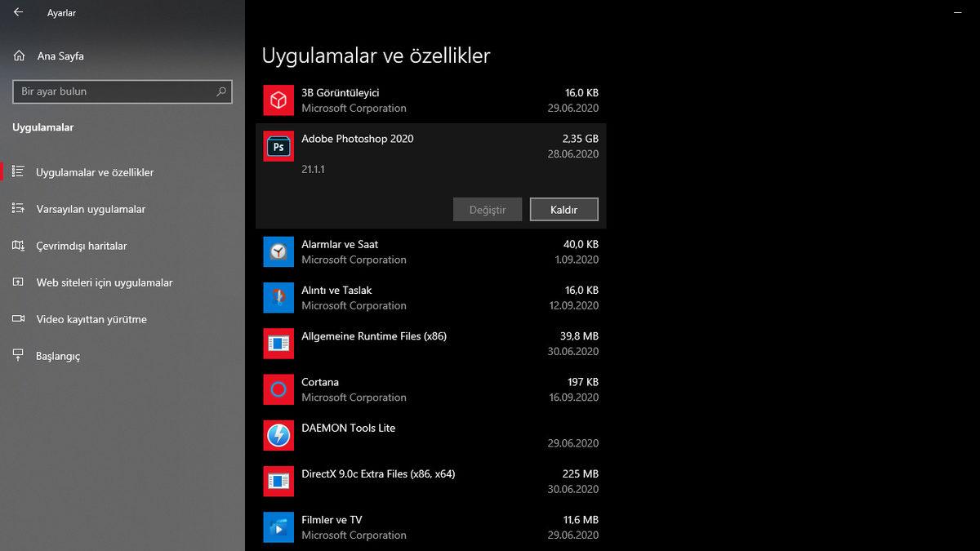
Task: Click Kaldır to uninstall Adobe Photoshop
Action: pyautogui.click(x=563, y=209)
